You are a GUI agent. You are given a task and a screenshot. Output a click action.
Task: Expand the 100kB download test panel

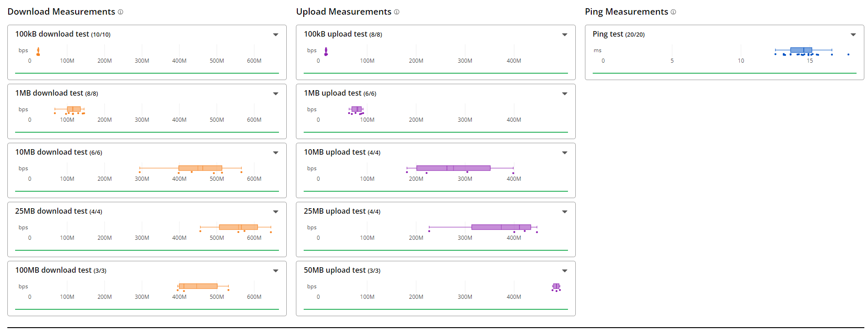[x=276, y=35]
